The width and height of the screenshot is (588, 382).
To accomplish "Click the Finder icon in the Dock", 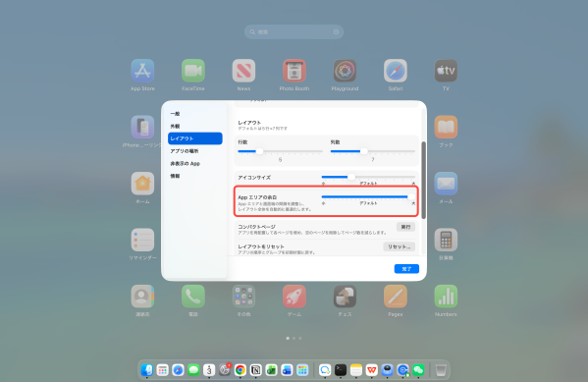I will [146, 370].
